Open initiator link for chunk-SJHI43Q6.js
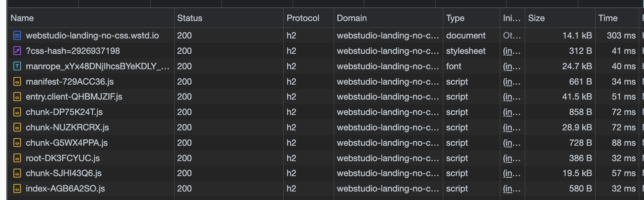This screenshot has height=200, width=644. tap(511, 173)
